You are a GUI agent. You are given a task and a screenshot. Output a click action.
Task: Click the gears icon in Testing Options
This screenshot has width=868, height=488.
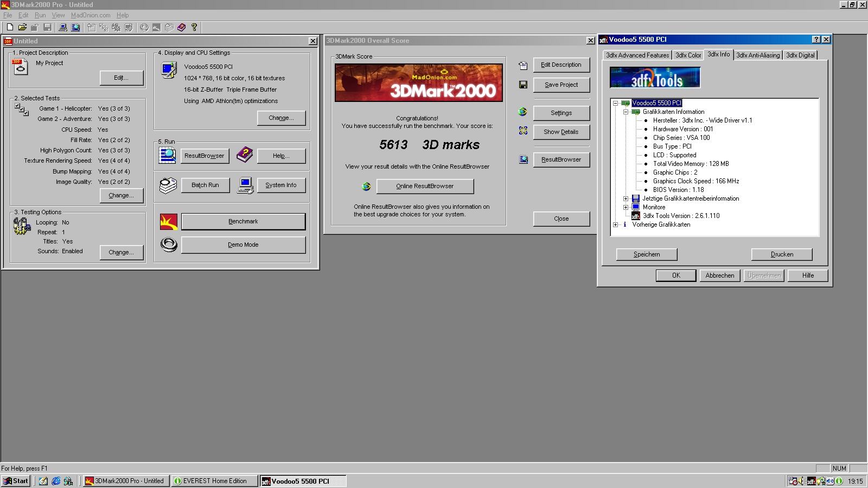coord(22,226)
